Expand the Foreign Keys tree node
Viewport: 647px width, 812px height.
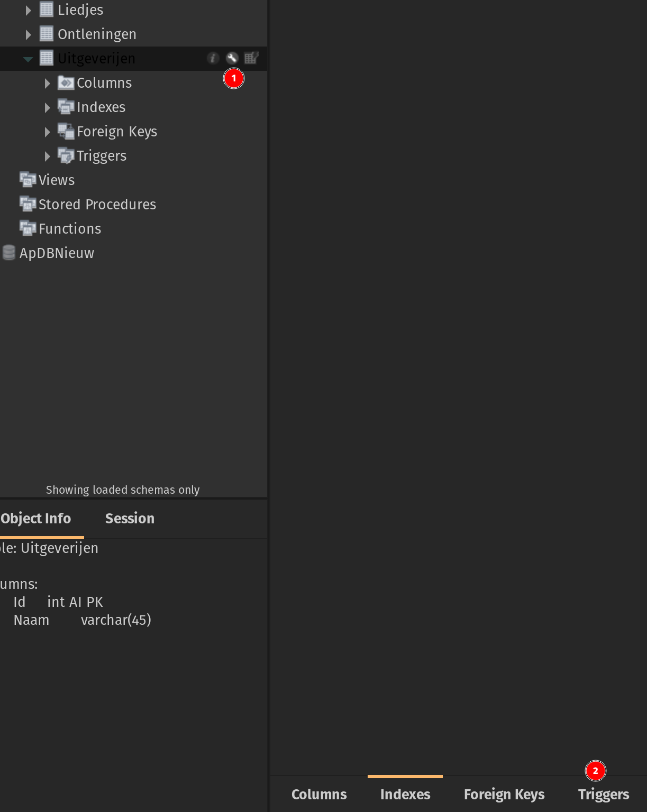click(48, 132)
